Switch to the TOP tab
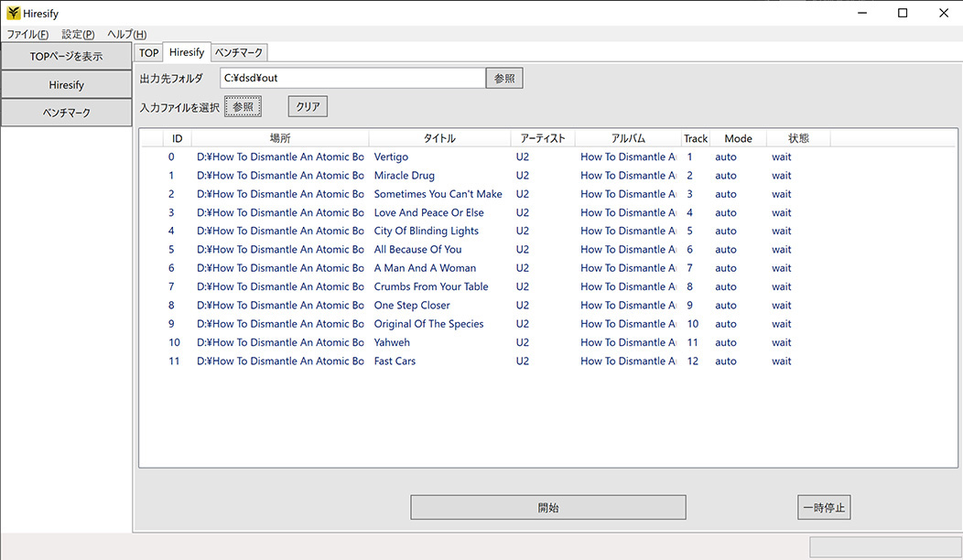The image size is (963, 560). pyautogui.click(x=148, y=53)
